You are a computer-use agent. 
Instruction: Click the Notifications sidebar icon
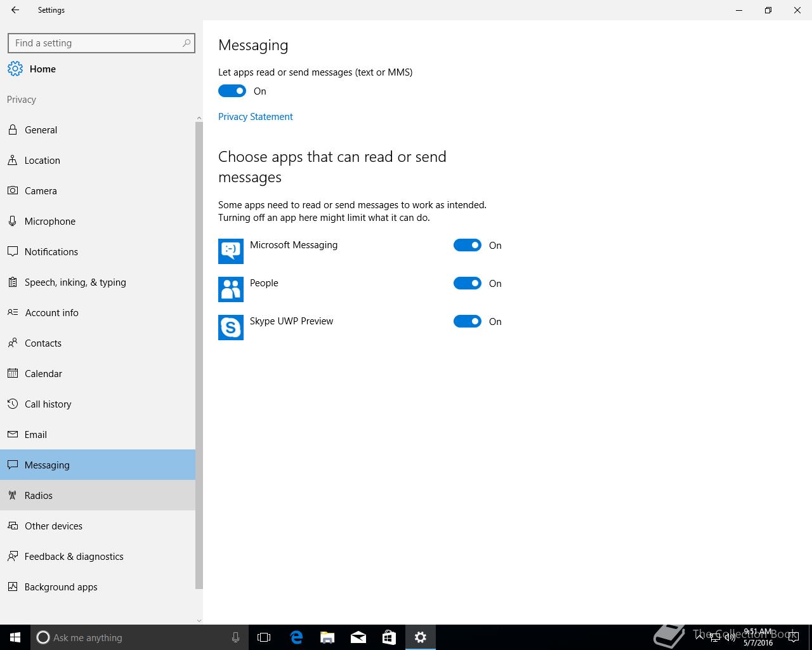(x=13, y=251)
